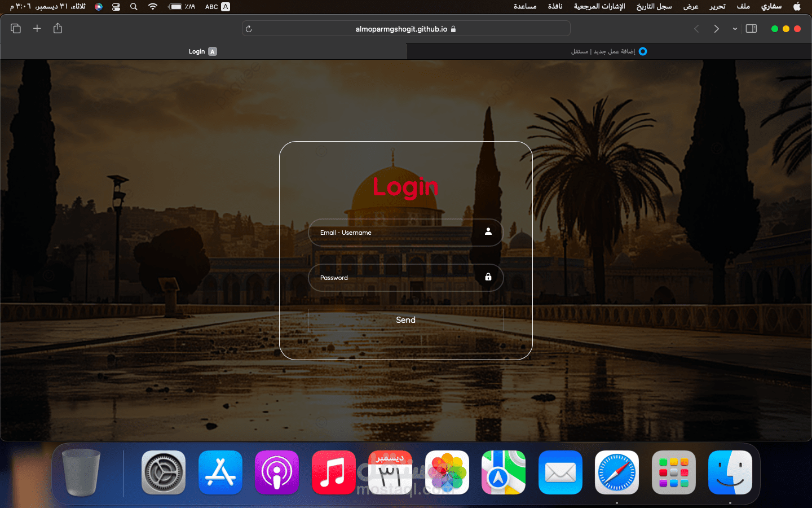The image size is (812, 508).
Task: Click the lock icon in password field
Action: pos(488,277)
